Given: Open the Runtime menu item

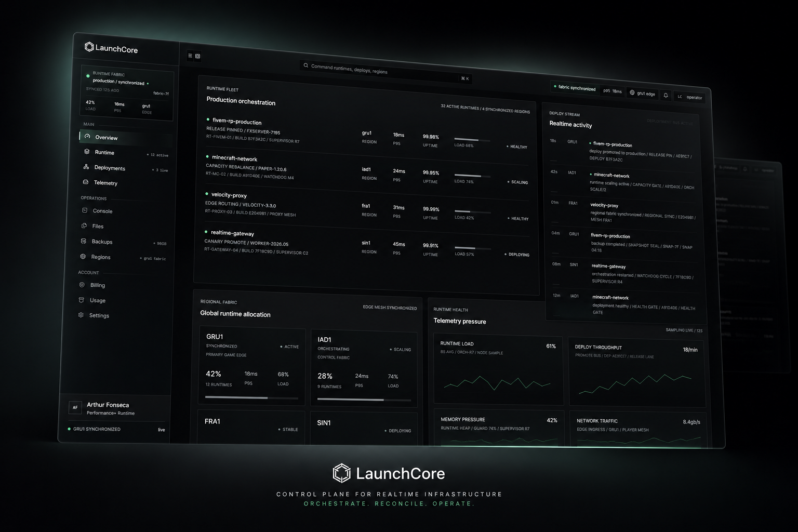Looking at the screenshot, I should (125, 152).
